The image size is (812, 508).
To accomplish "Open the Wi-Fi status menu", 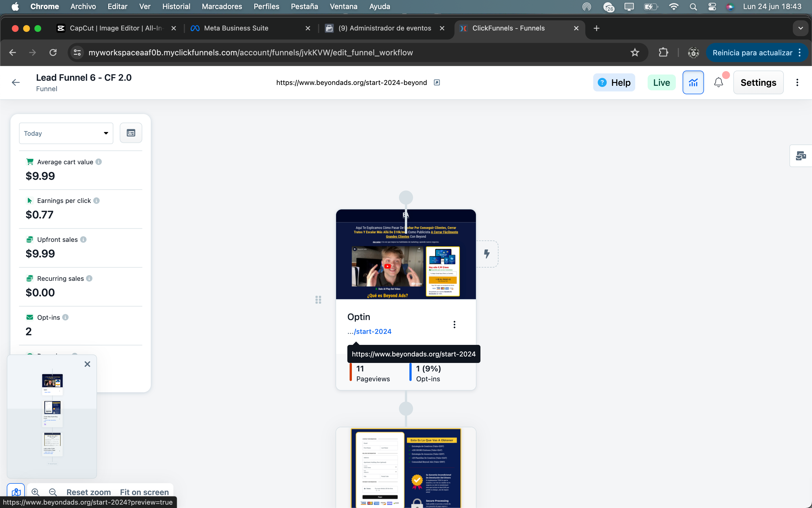I will point(673,6).
